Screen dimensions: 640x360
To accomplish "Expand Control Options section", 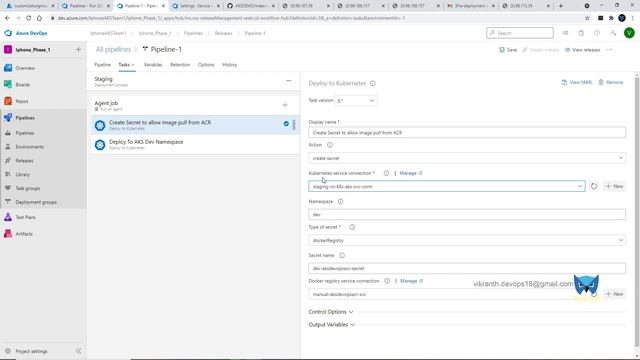I will (x=331, y=312).
